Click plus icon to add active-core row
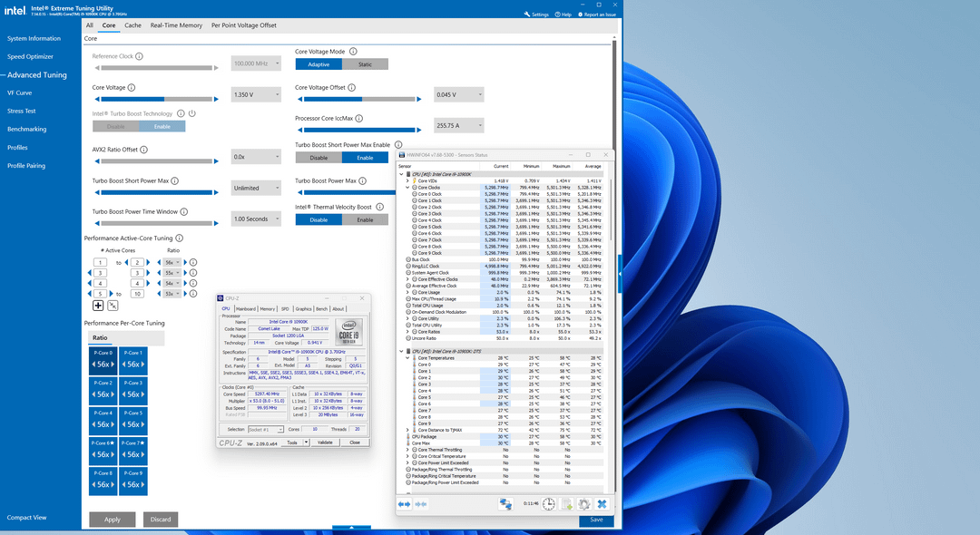The image size is (980, 535). pyautogui.click(x=98, y=306)
